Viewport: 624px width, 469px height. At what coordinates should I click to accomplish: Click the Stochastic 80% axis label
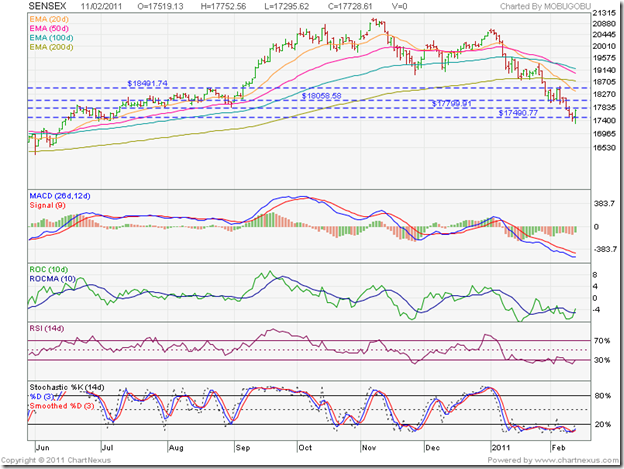(x=603, y=395)
